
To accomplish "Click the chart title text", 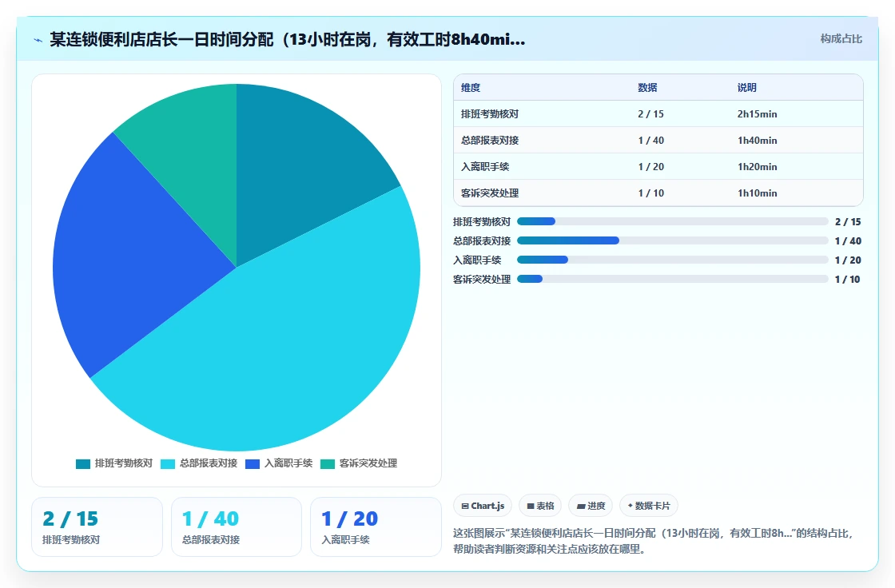I will click(287, 39).
